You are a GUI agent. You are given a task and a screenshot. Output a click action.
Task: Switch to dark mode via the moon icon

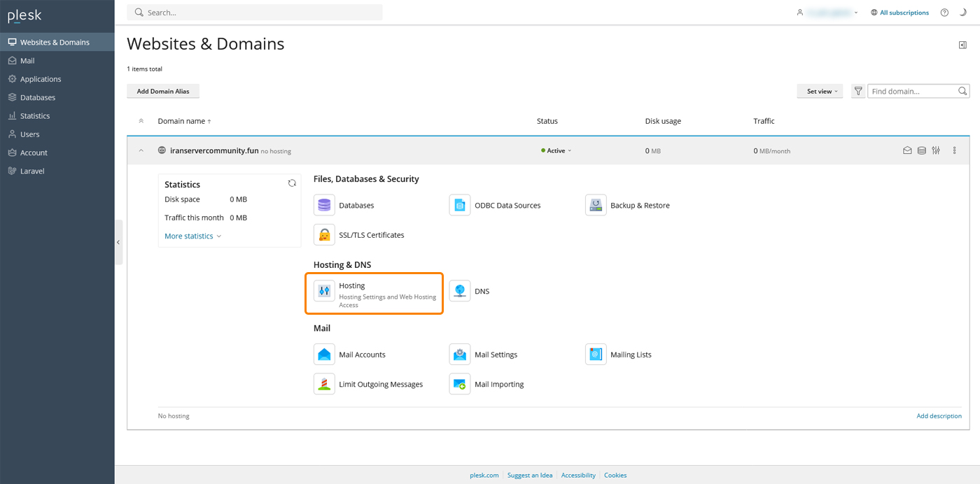click(x=963, y=12)
